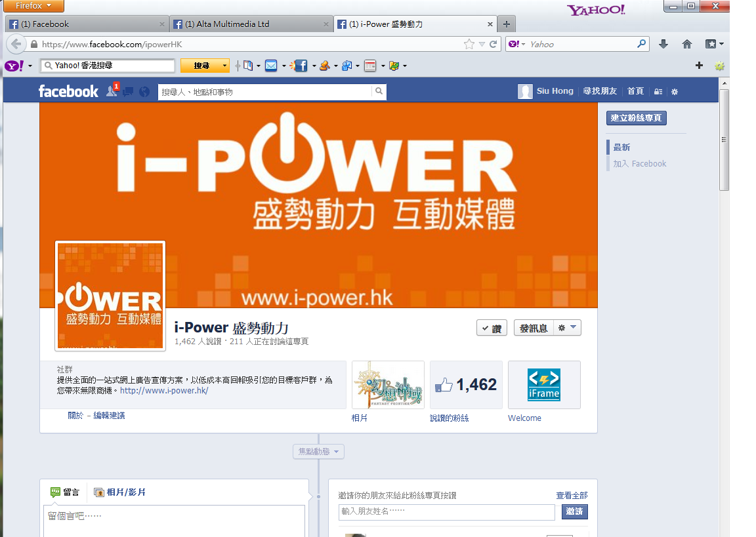756x537 pixels.
Task: Toggle the 讚 like button
Action: pos(492,328)
